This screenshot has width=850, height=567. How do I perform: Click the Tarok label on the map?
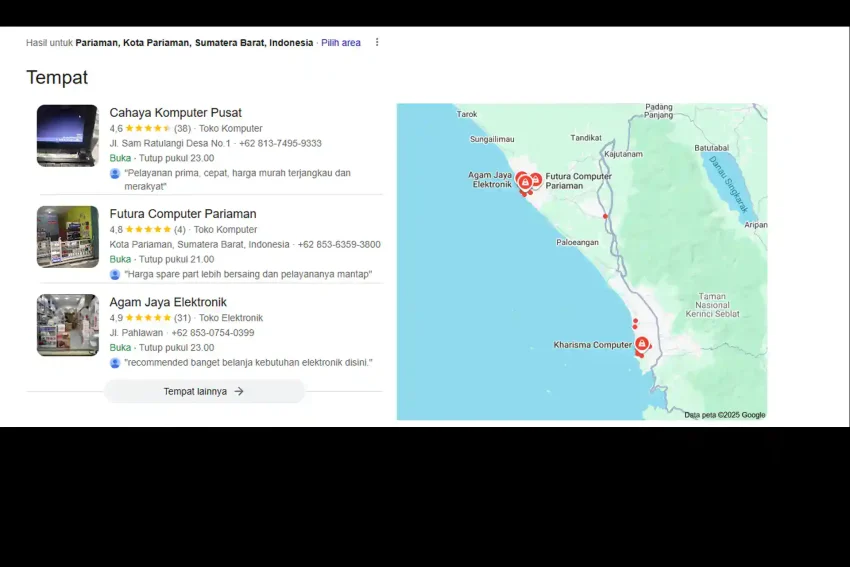pos(467,114)
